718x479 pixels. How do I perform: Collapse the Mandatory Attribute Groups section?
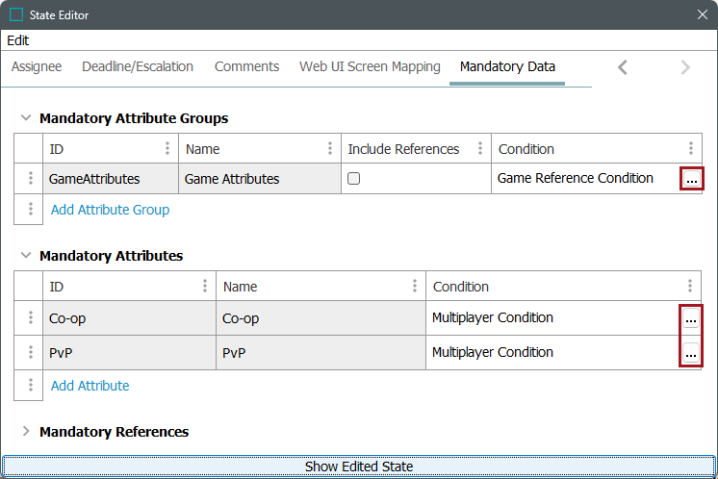coord(26,118)
